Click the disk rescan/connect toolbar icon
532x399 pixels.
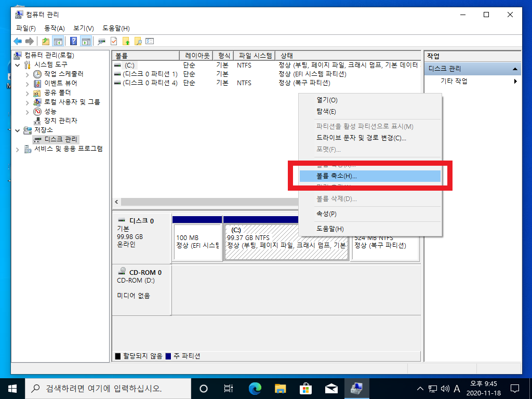click(x=101, y=42)
